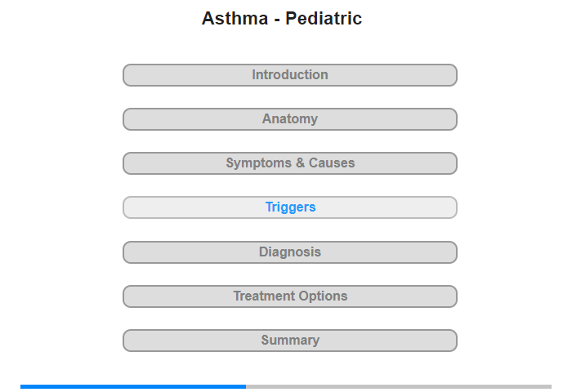This screenshot has width=572, height=392.
Task: Jump to the Summary section
Action: 290,341
